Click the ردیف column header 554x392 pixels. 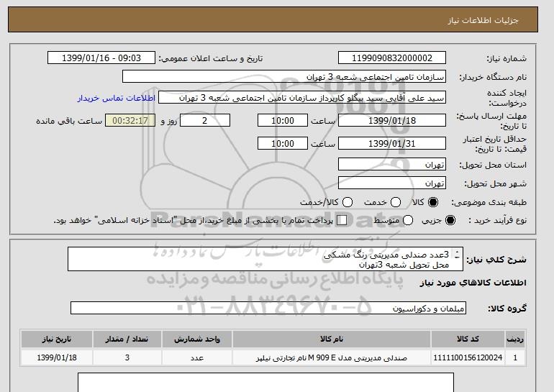click(515, 339)
